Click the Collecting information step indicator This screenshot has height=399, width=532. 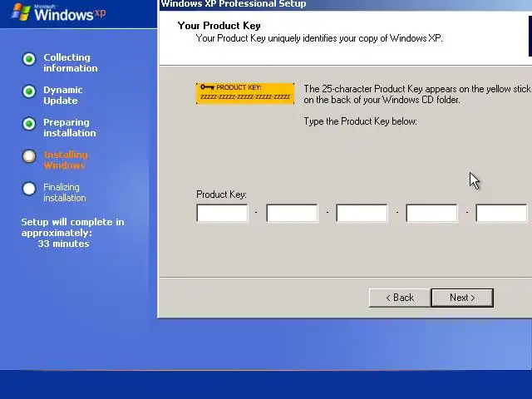29,59
